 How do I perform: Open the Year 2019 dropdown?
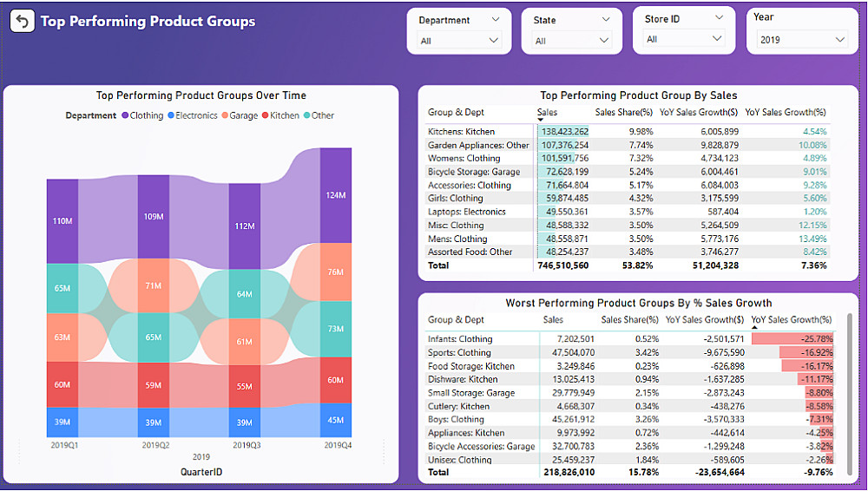pyautogui.click(x=802, y=39)
